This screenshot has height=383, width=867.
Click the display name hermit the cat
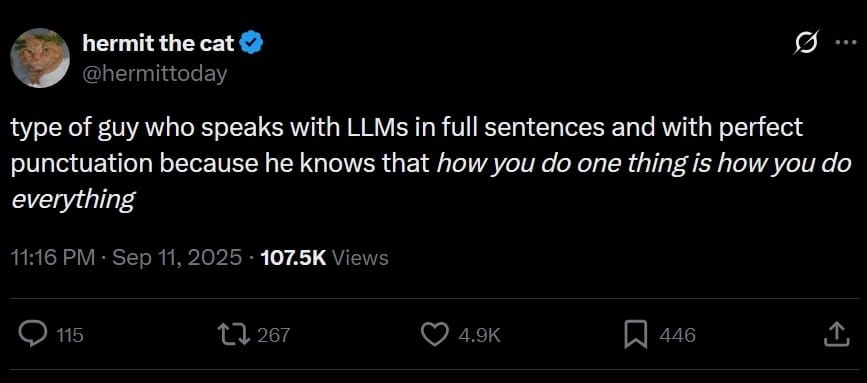[159, 44]
